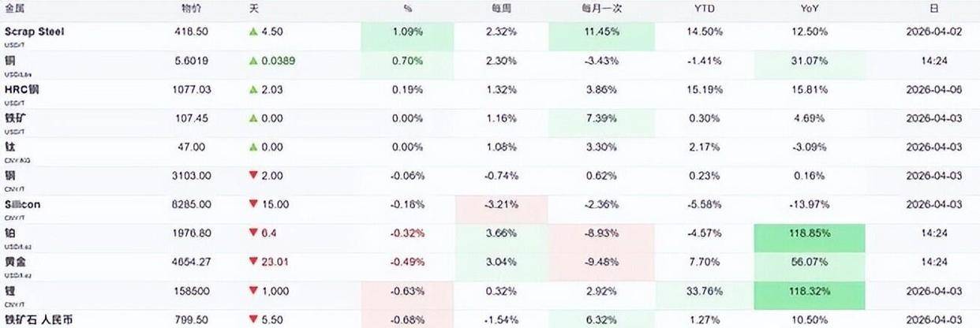
Task: Open the Scrap Steel commodity link
Action: pos(34,32)
